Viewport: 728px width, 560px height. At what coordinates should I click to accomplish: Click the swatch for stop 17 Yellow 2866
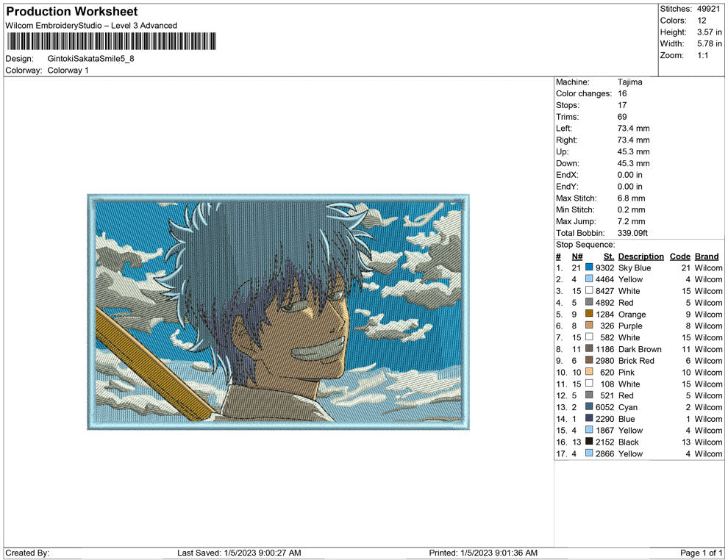click(x=589, y=453)
